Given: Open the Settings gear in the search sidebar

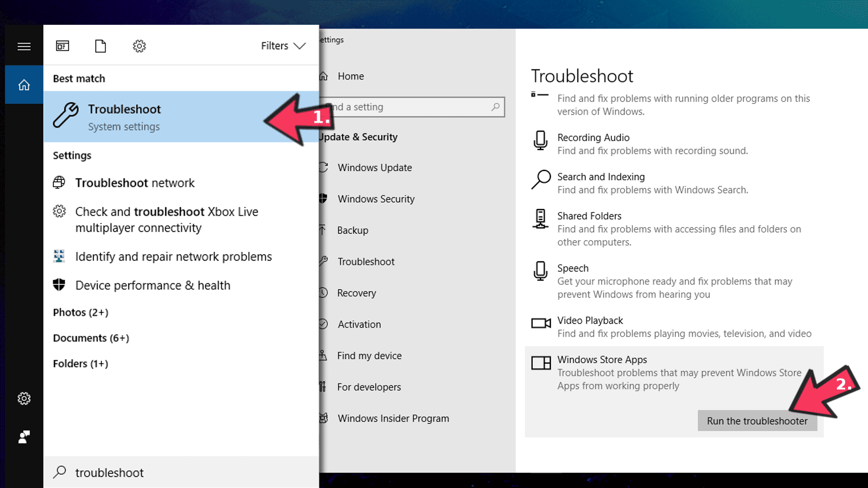Looking at the screenshot, I should [x=24, y=399].
